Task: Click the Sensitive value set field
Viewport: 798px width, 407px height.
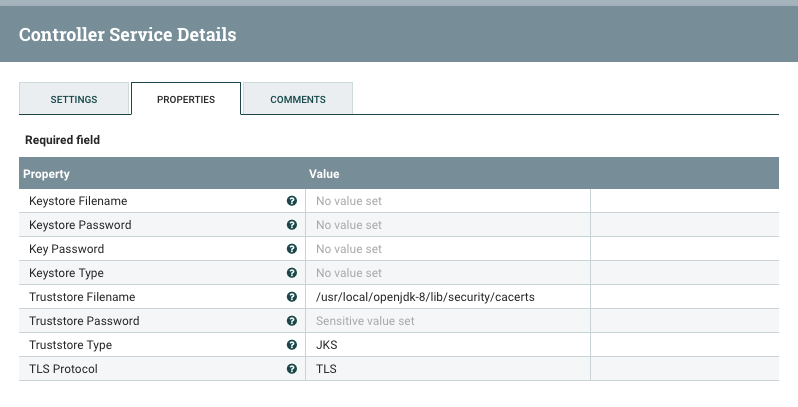Action: point(448,321)
